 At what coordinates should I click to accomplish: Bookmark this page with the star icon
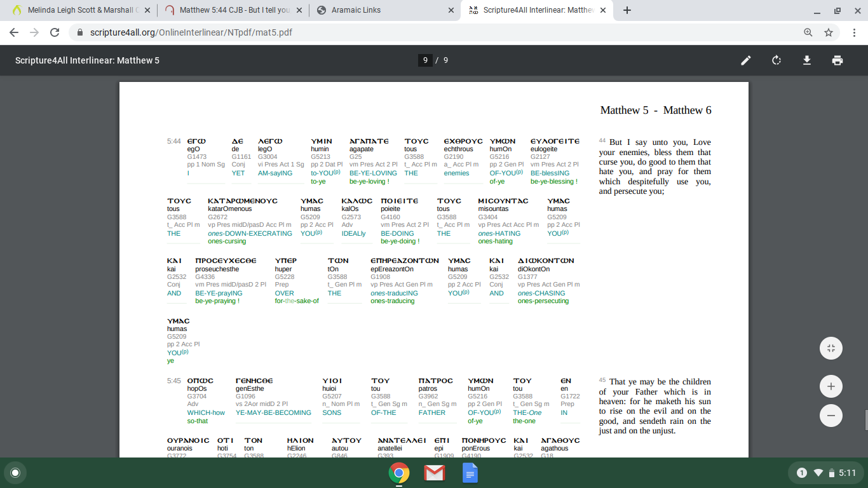pos(829,32)
